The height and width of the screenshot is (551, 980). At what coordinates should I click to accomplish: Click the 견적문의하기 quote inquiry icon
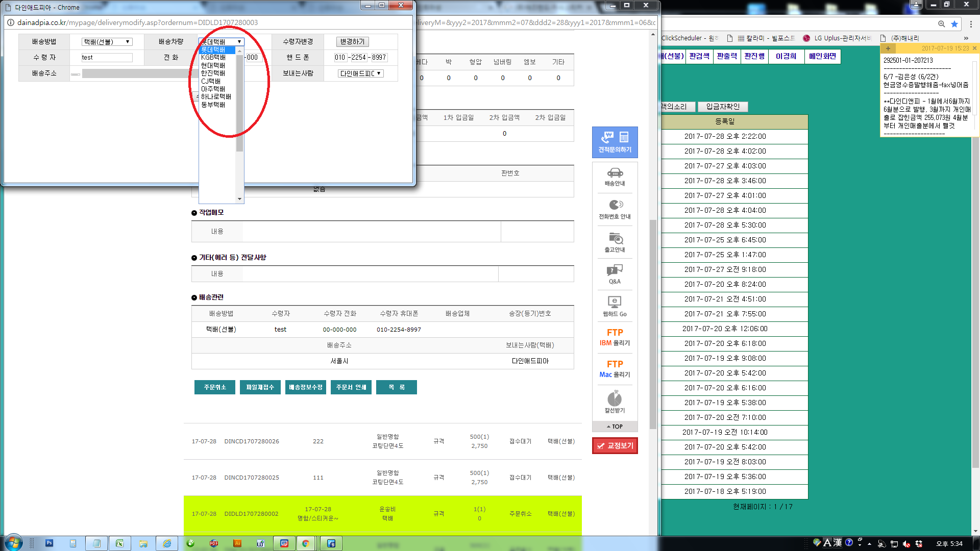(615, 142)
